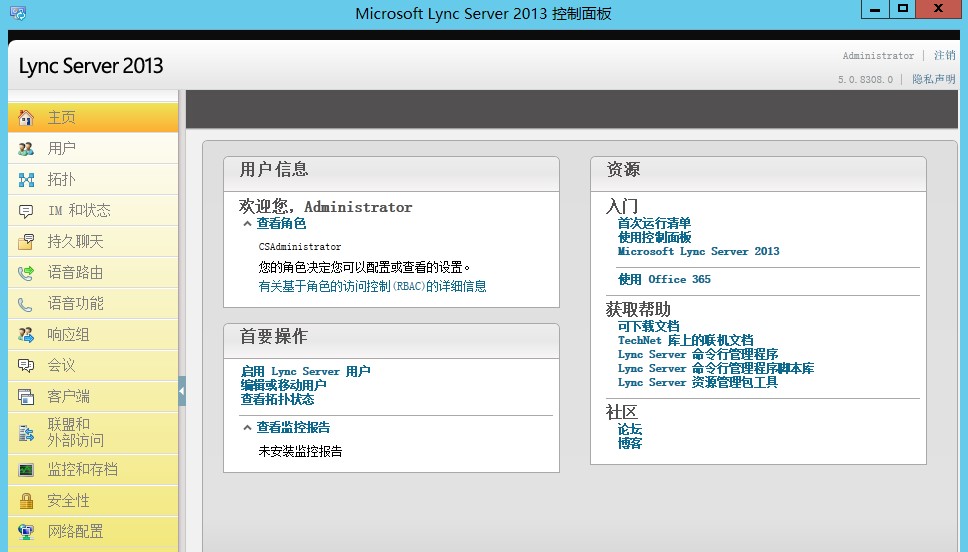
Task: Open the 用户 navigation item
Action: [93, 148]
